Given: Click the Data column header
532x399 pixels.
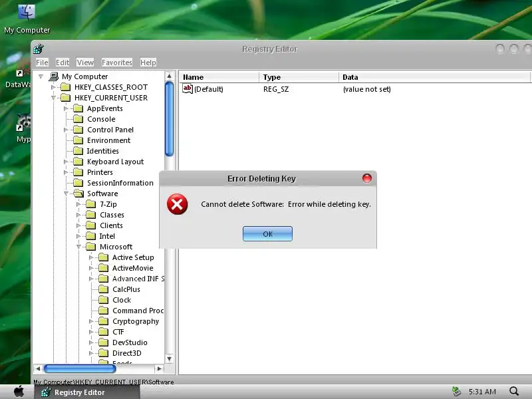Looking at the screenshot, I should tap(434, 77).
